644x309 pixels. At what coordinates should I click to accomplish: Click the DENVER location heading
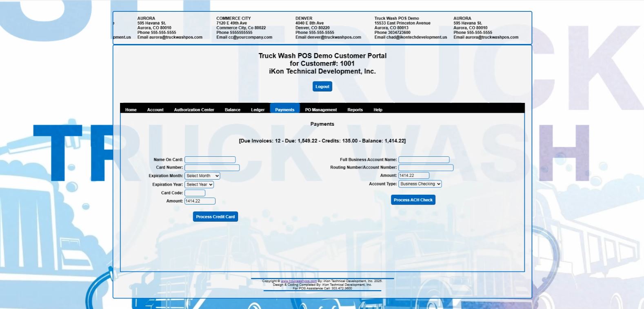[304, 18]
